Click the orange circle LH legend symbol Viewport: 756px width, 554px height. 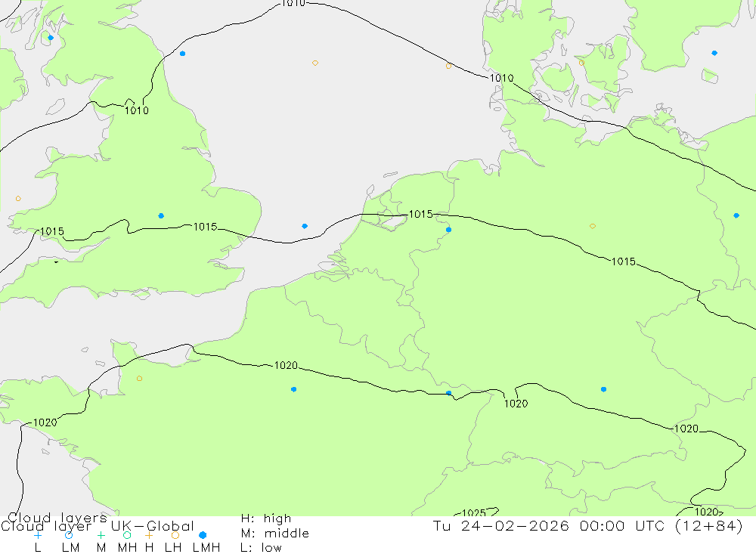point(175,535)
